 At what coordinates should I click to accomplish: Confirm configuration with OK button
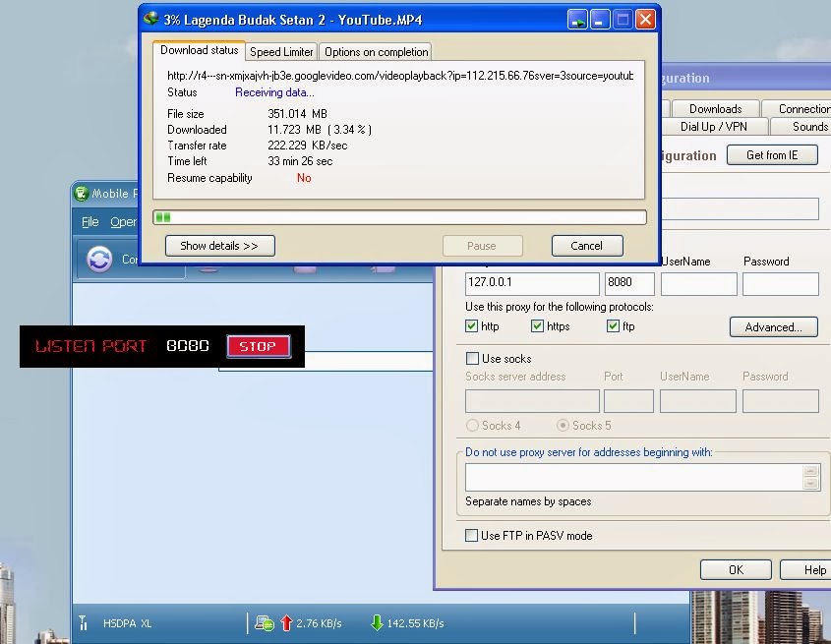point(736,570)
